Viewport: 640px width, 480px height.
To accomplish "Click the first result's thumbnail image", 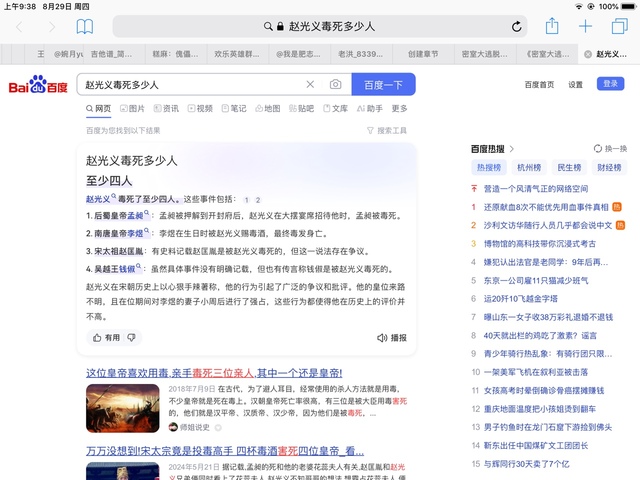I will 122,408.
